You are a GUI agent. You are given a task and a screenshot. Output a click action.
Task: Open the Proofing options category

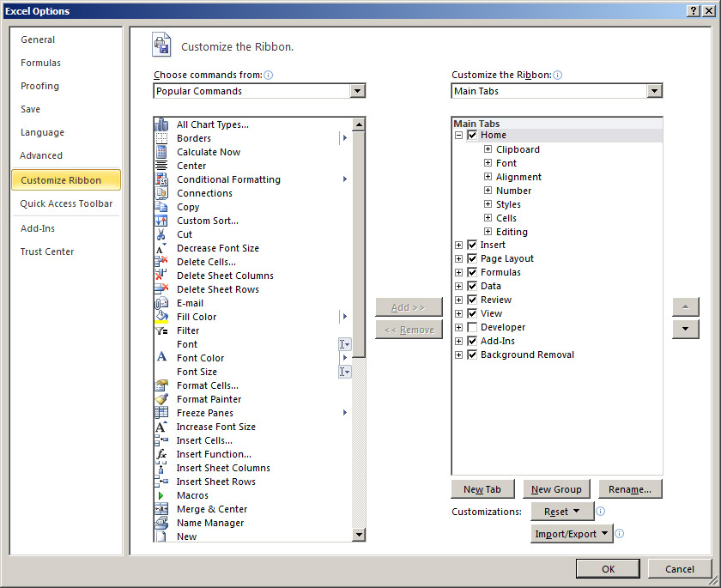(x=39, y=86)
